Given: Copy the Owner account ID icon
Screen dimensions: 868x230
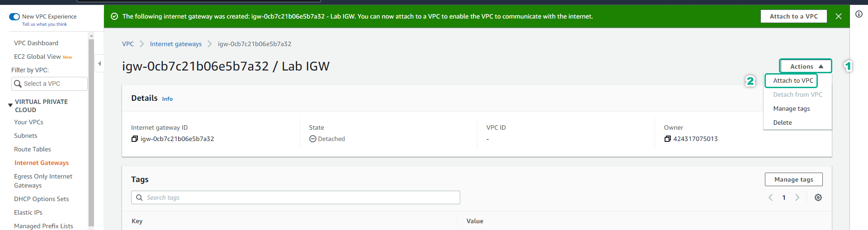Looking at the screenshot, I should click(x=667, y=139).
